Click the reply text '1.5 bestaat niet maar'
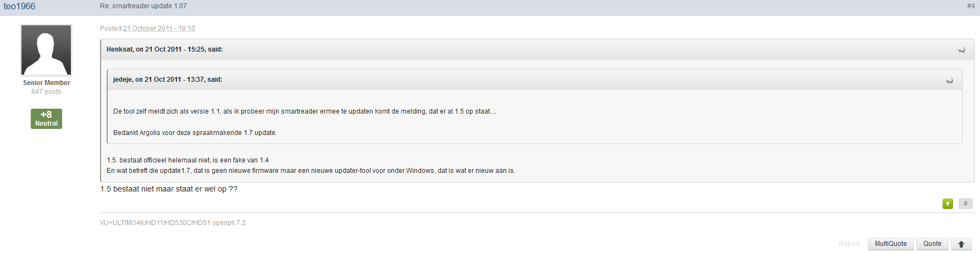This screenshot has width=980, height=253. pos(168,189)
